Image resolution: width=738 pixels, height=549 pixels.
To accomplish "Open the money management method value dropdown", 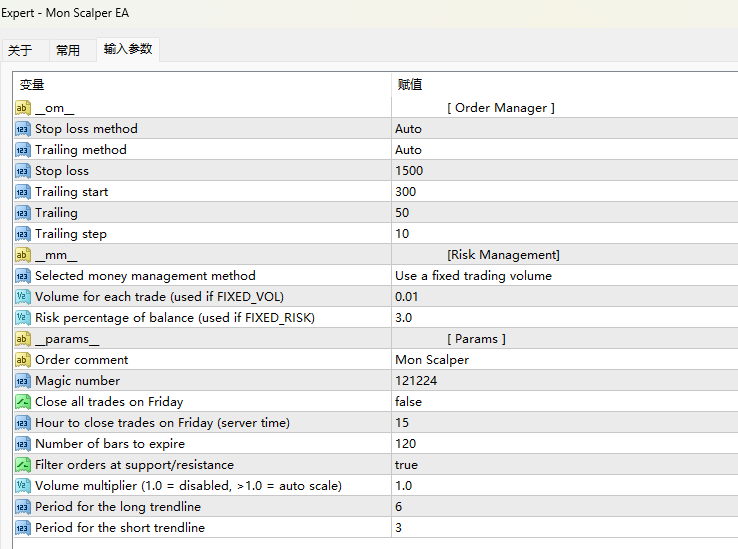I will tap(473, 276).
